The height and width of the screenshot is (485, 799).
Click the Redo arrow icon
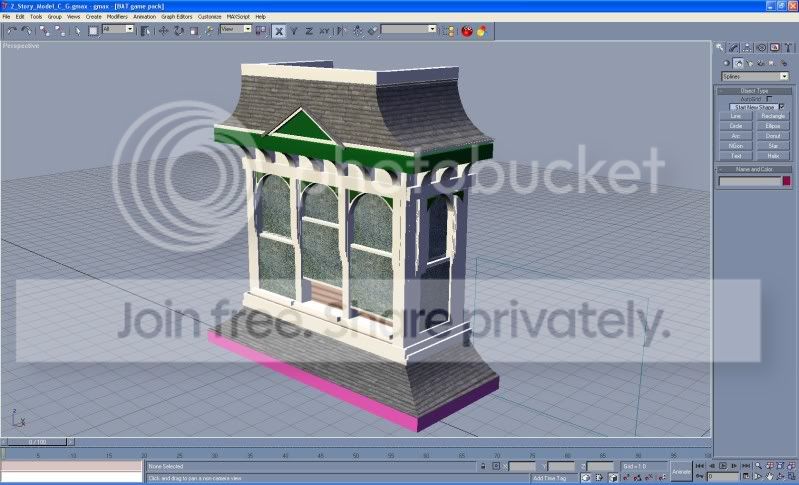click(26, 31)
